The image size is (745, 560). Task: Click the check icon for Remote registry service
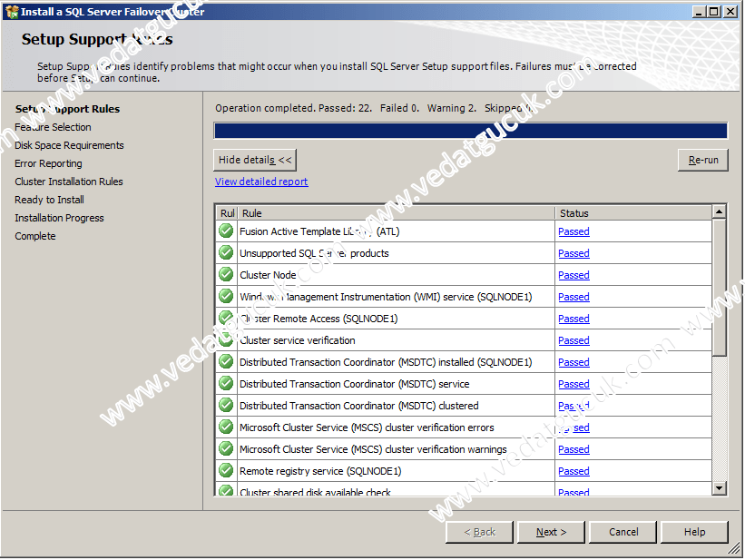point(226,471)
